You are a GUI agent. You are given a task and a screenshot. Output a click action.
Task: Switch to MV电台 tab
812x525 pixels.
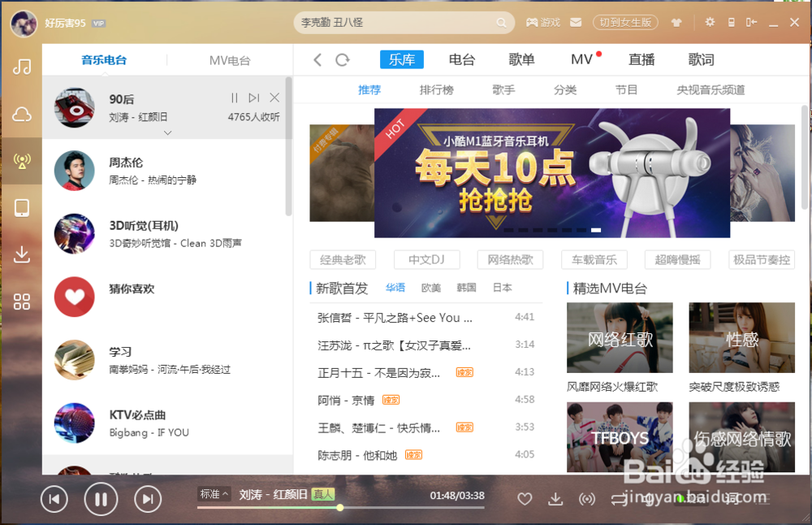coord(230,61)
